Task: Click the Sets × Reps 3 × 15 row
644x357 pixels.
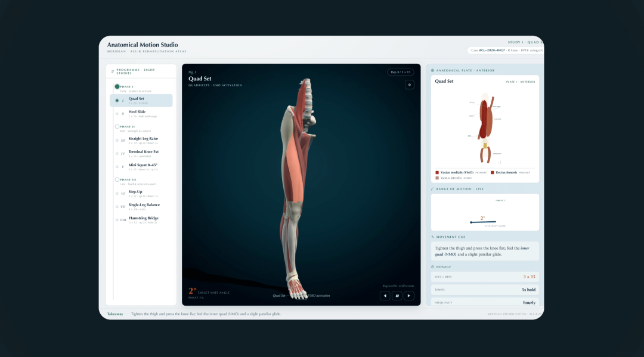Action: pos(485,277)
